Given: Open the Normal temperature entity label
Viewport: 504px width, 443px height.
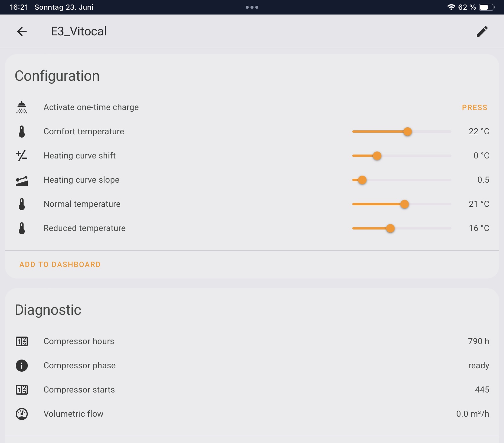Looking at the screenshot, I should 82,204.
